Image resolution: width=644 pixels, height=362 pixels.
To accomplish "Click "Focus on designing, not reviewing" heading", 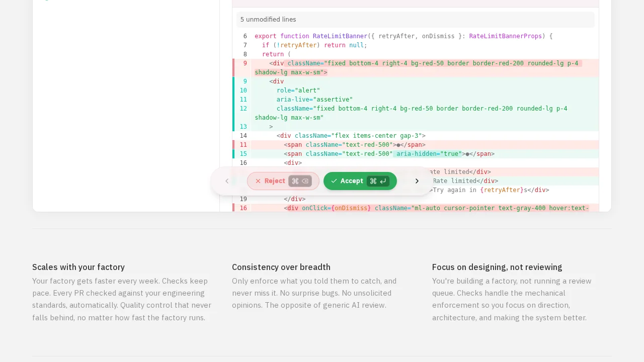I will 497,267.
